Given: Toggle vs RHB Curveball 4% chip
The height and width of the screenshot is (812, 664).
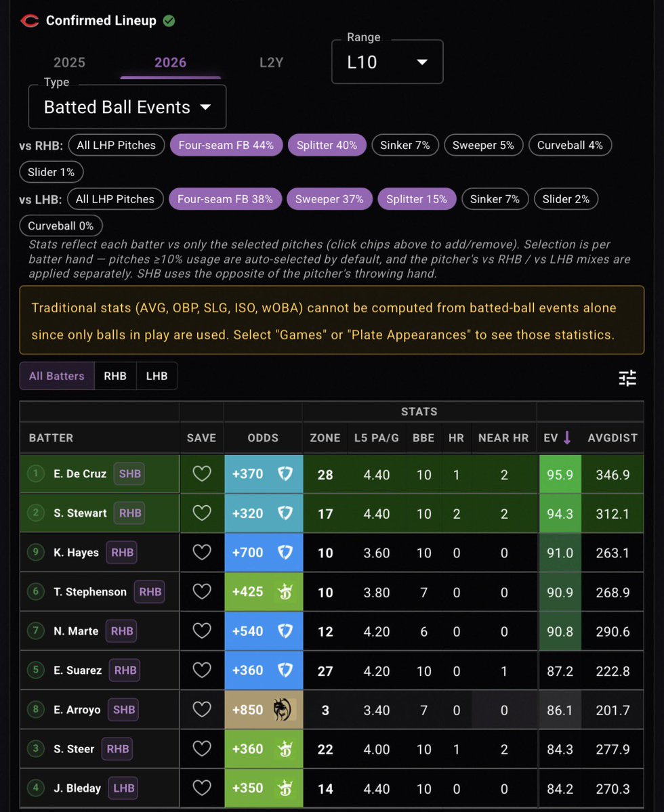Looking at the screenshot, I should coord(570,146).
